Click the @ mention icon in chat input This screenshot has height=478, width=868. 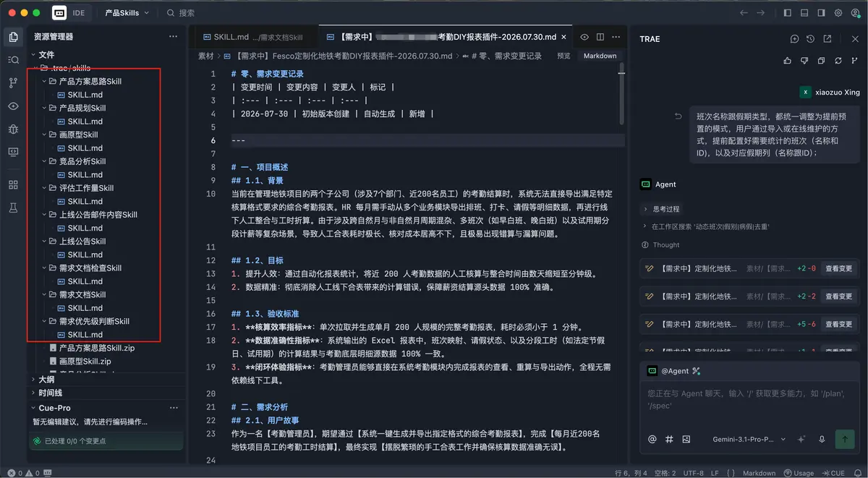tap(652, 439)
